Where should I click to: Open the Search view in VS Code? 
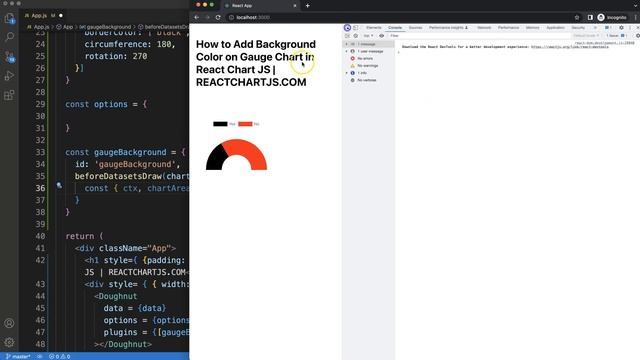pos(9,37)
